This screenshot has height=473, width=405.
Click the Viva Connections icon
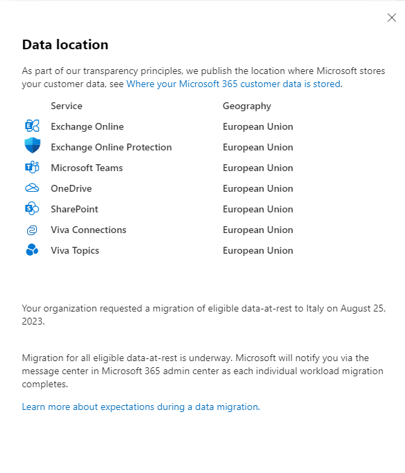tap(32, 230)
